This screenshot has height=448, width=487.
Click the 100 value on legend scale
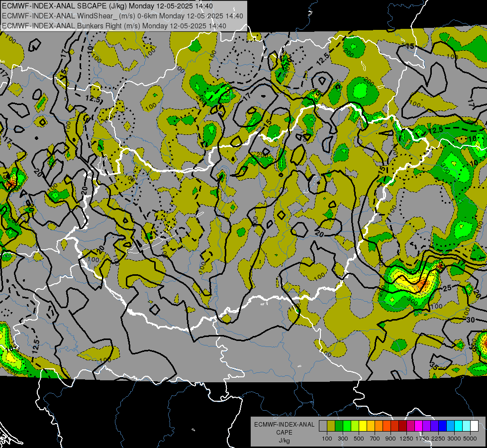coord(327,439)
